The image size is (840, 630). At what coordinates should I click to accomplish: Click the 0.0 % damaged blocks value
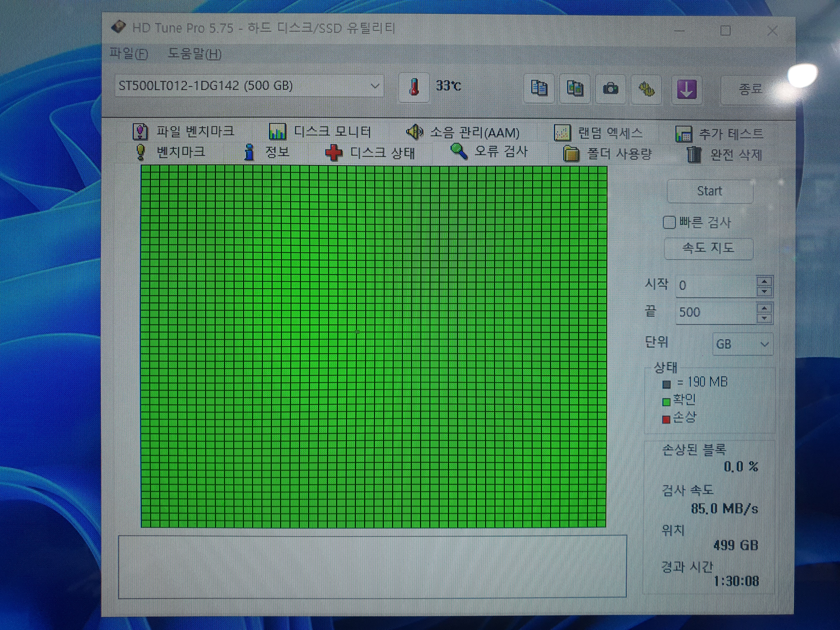[741, 467]
